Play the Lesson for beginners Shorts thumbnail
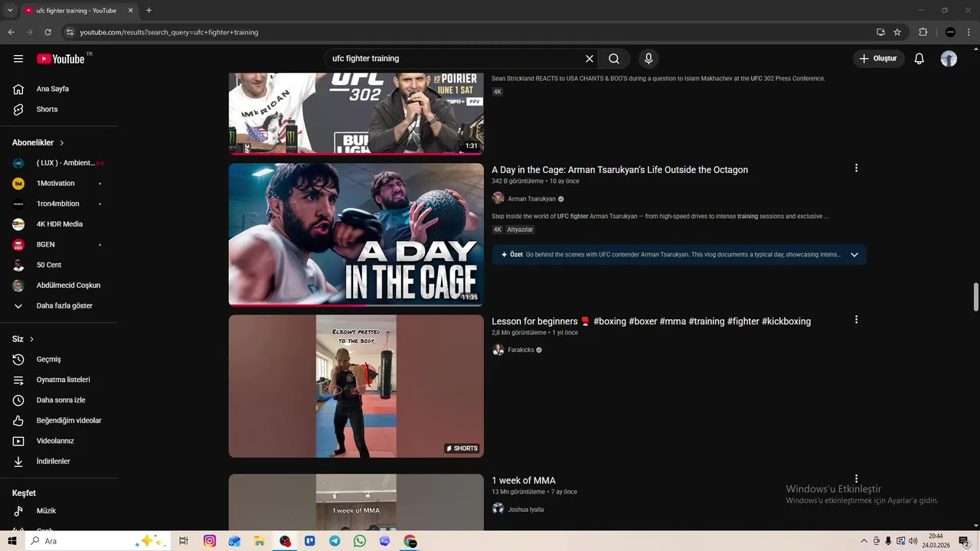 [x=356, y=386]
